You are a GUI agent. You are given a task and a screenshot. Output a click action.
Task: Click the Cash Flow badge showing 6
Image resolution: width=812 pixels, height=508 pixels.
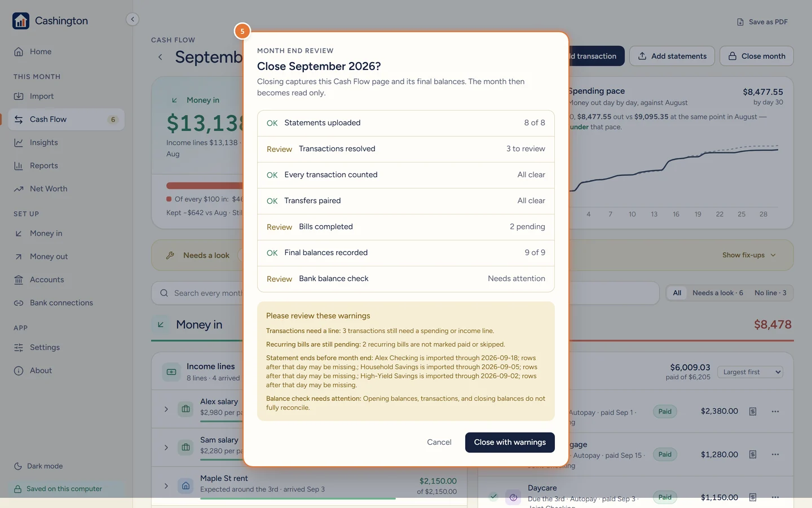(x=113, y=120)
